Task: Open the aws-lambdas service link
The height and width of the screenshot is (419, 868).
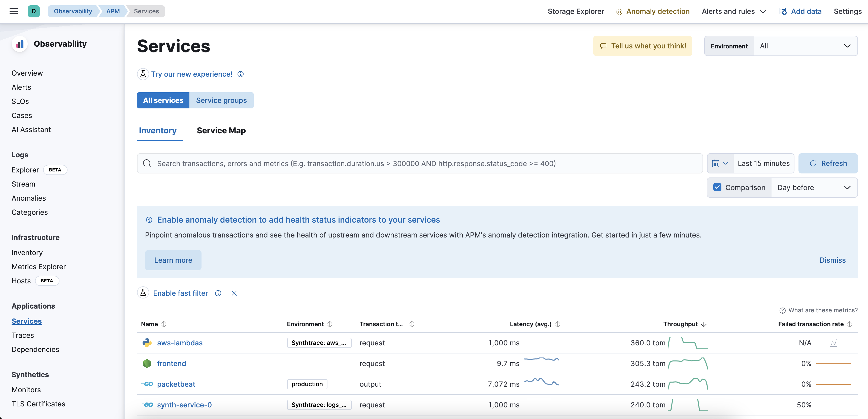Action: point(180,343)
